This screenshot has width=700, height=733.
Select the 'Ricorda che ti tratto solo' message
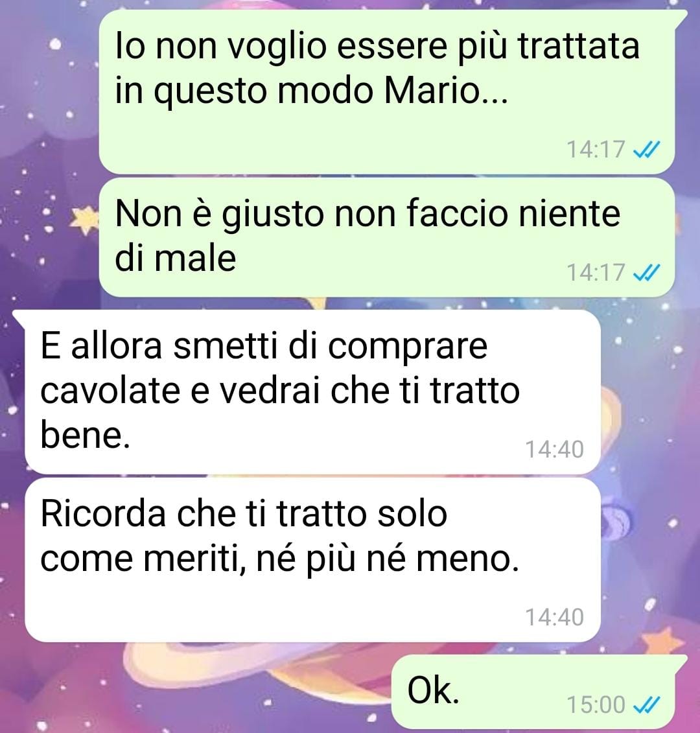(312, 559)
